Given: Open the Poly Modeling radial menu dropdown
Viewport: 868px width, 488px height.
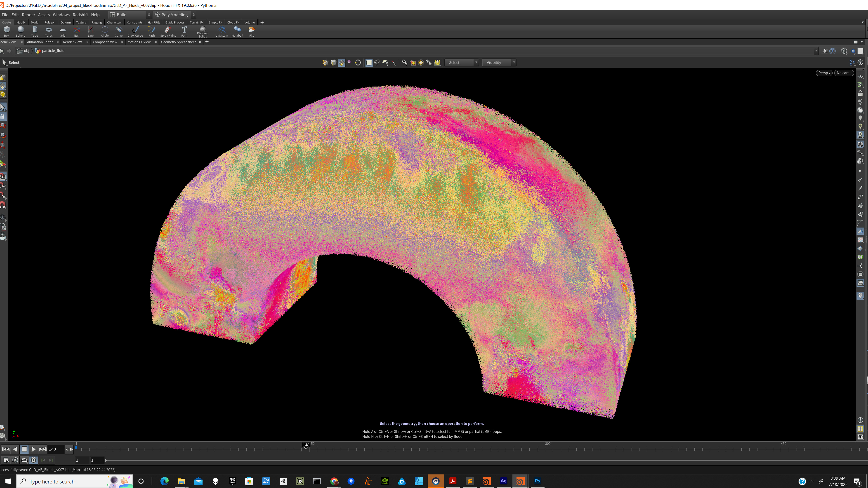Looking at the screenshot, I should (x=175, y=15).
